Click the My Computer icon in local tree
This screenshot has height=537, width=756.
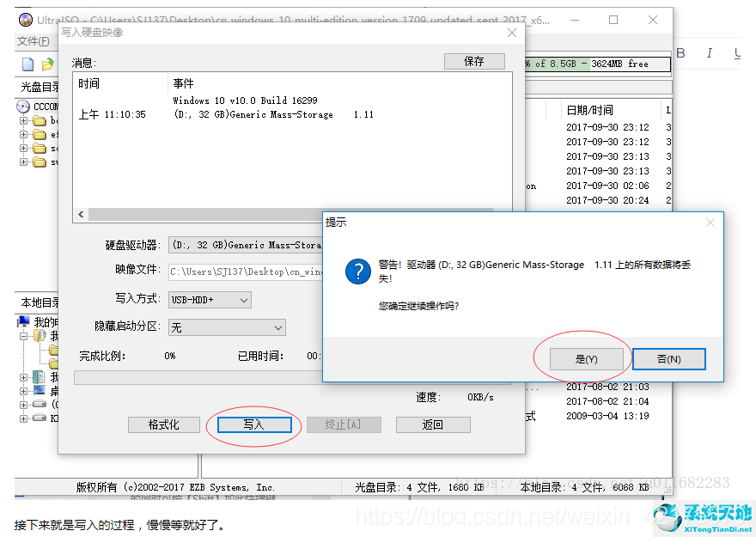pos(24,322)
